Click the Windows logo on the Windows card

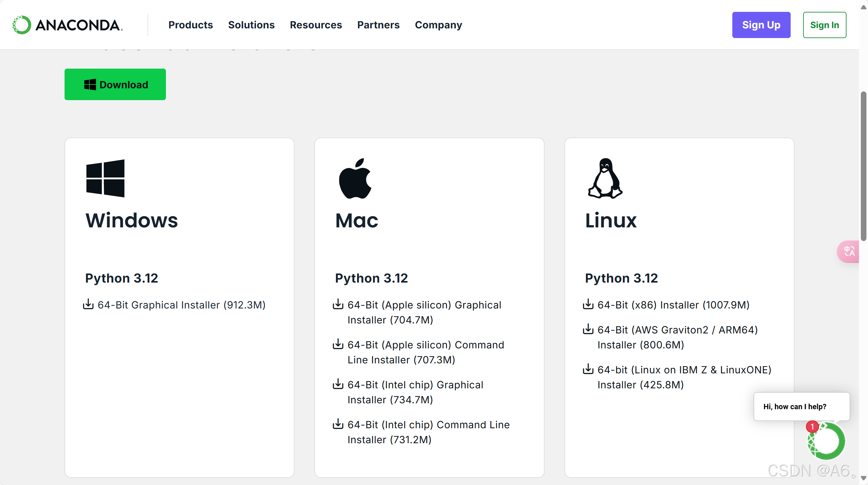pos(105,178)
